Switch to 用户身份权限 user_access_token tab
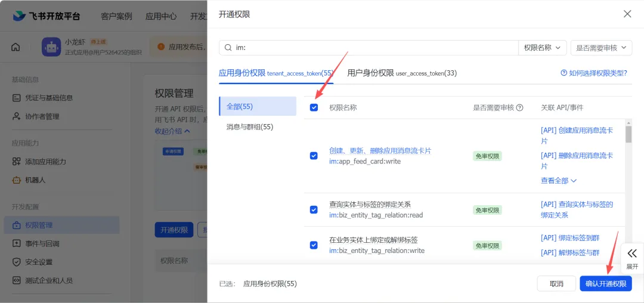This screenshot has height=303, width=644. [402, 73]
